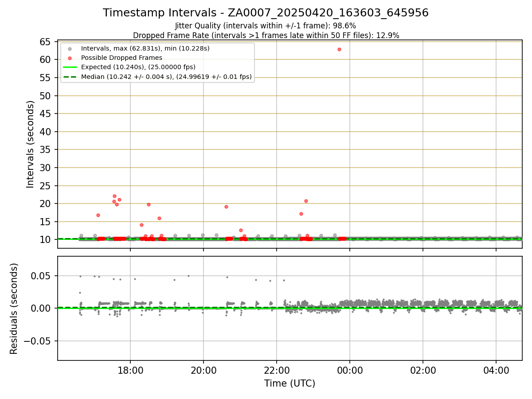This screenshot has width=532, height=399.
Task: Click the 45 y-axis tick label
Action: click(45, 114)
